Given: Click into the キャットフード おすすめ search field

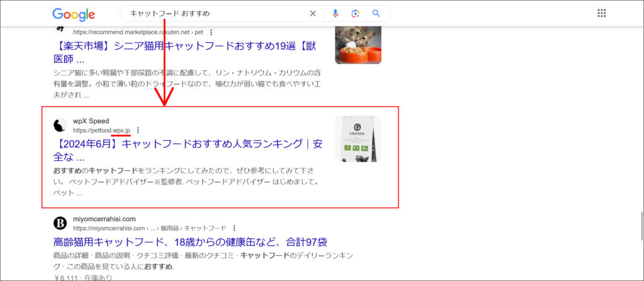Looking at the screenshot, I should click(x=214, y=13).
